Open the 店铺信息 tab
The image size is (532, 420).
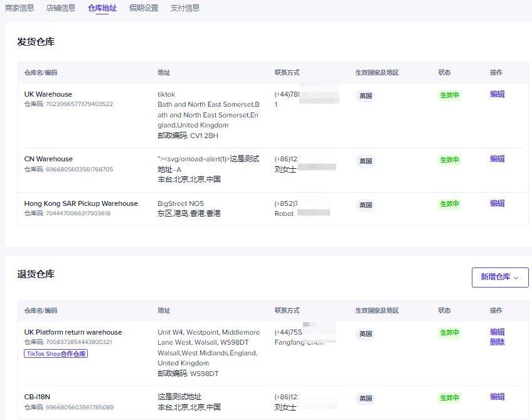click(x=60, y=9)
